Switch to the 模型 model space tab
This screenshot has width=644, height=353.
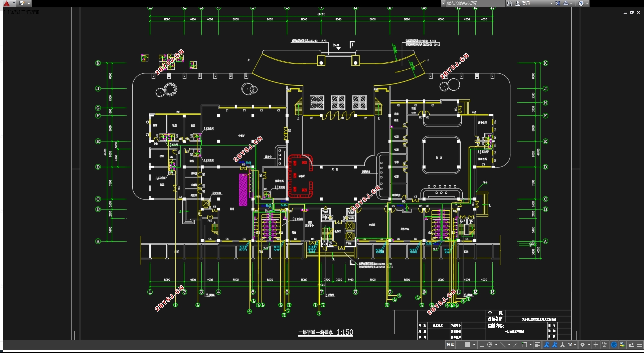pos(450,345)
